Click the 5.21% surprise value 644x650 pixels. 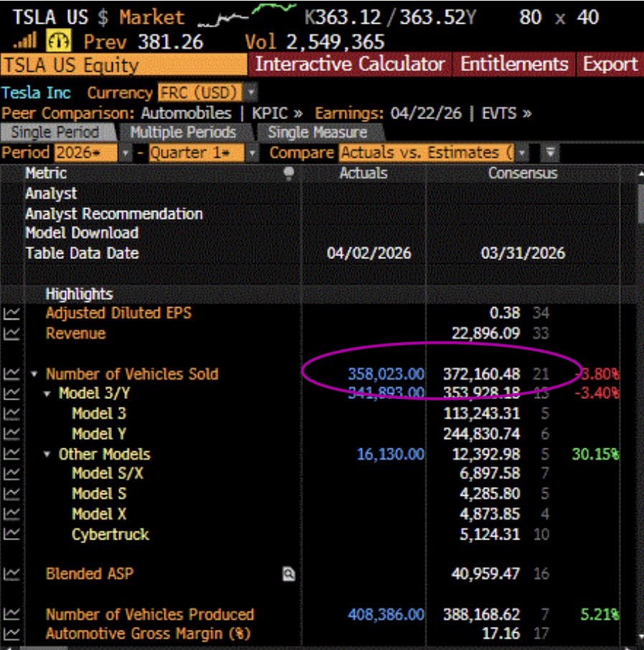click(x=599, y=614)
